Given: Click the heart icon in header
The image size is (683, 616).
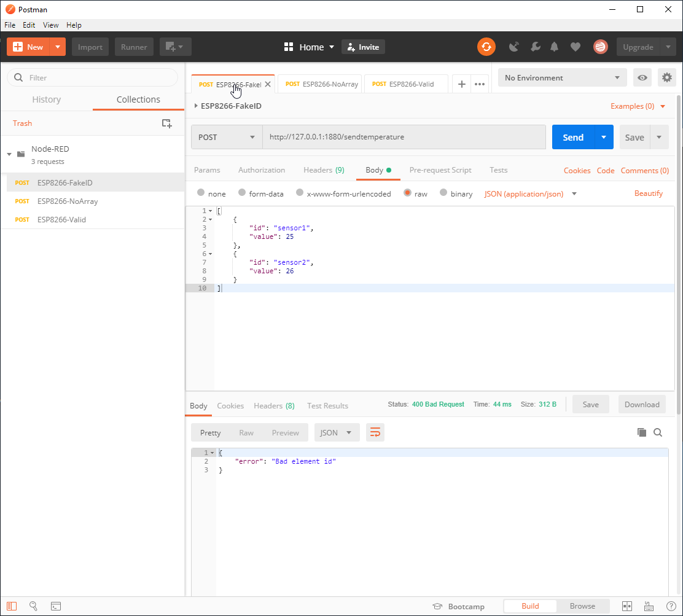Looking at the screenshot, I should tap(576, 47).
